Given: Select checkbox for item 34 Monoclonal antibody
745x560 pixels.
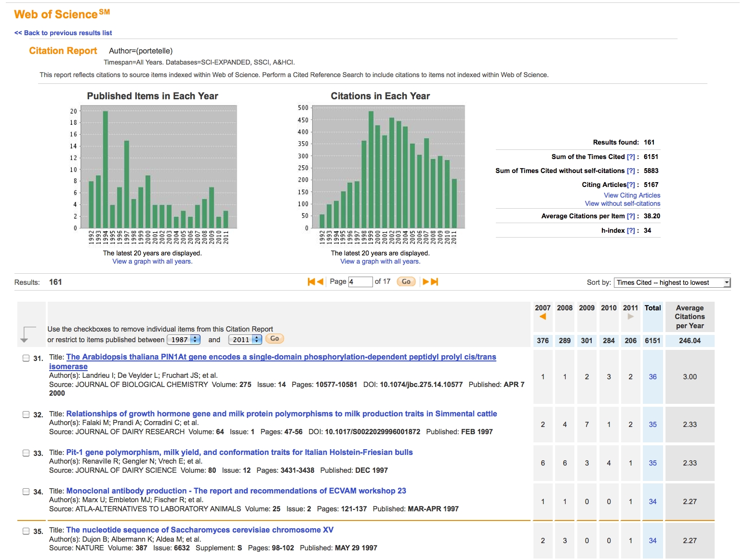Looking at the screenshot, I should click(26, 492).
